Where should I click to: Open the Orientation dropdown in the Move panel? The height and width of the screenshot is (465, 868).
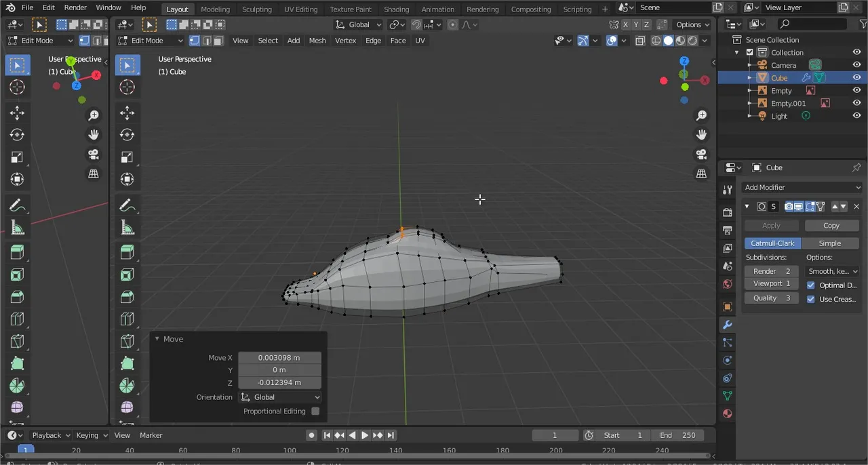point(279,397)
